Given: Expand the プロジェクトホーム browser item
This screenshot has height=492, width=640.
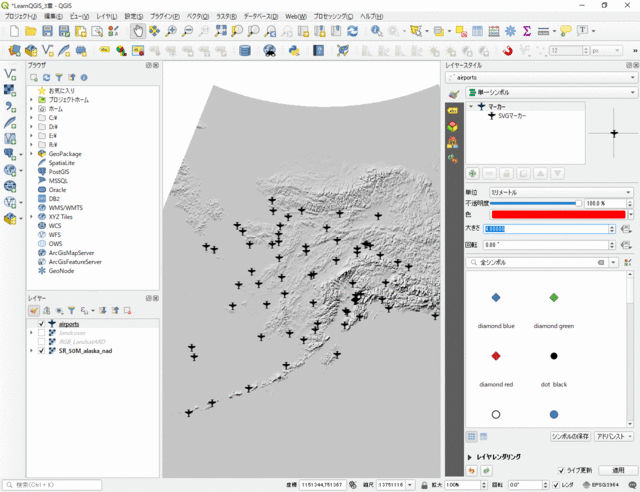Looking at the screenshot, I should point(31,100).
